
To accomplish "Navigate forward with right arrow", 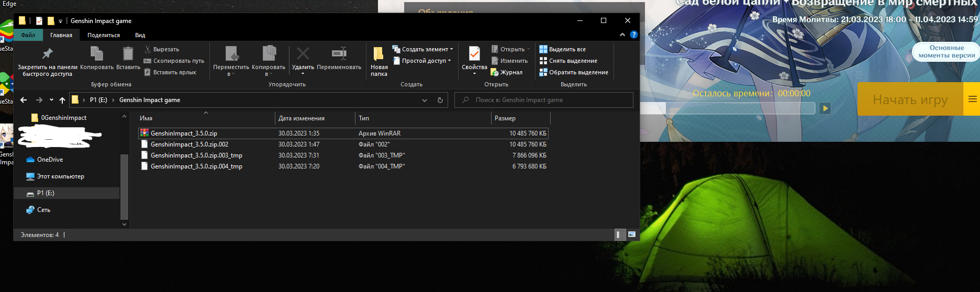I will point(39,100).
